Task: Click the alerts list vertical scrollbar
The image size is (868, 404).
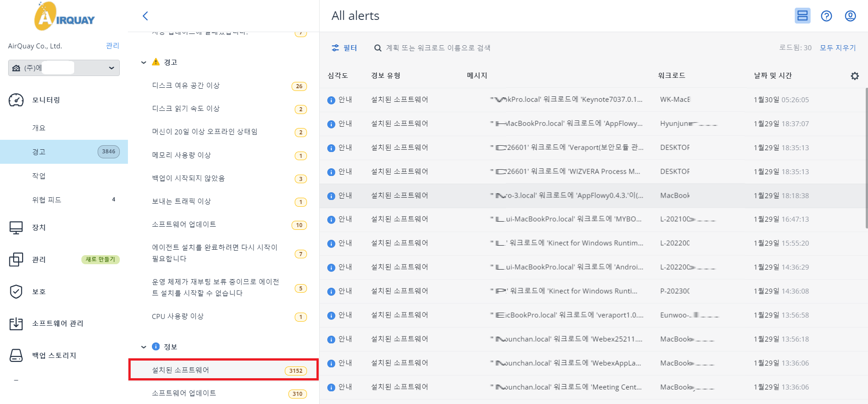Action: tap(866, 158)
